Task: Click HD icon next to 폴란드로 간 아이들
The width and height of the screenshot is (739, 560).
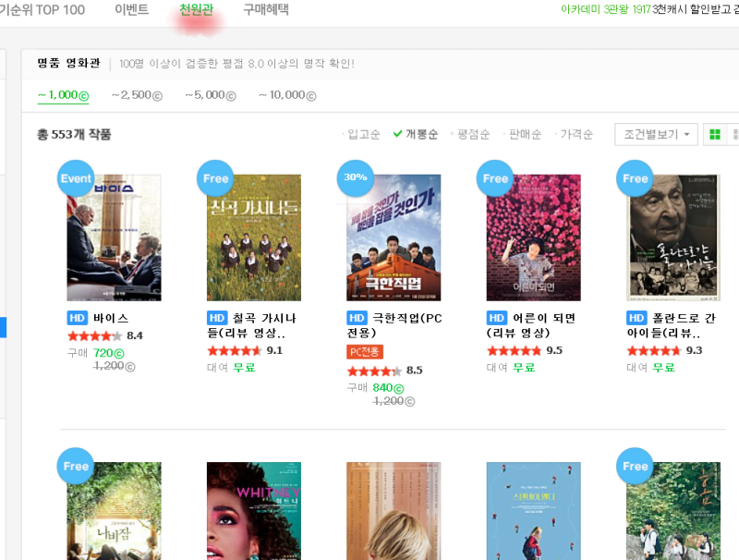Action: point(636,318)
